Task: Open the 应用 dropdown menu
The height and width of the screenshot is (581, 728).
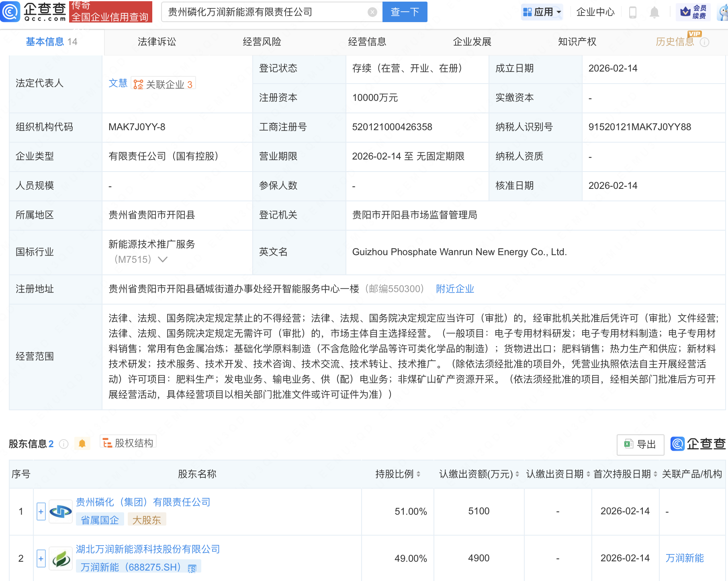Action: tap(542, 12)
